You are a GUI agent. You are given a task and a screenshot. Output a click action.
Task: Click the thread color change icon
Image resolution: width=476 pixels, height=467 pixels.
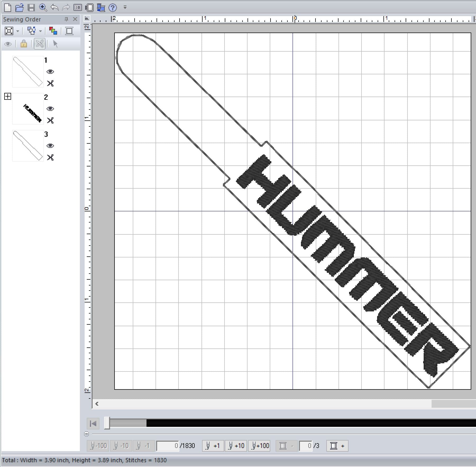(x=53, y=31)
